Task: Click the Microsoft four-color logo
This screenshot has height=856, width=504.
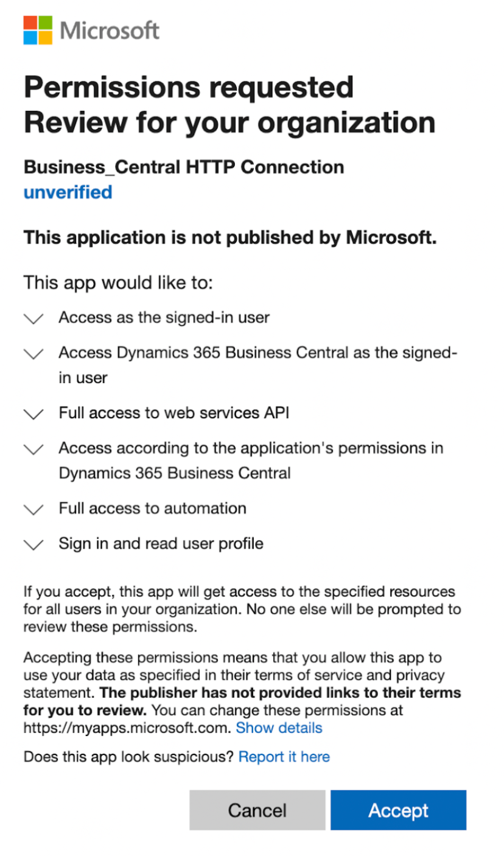Action: 38,30
